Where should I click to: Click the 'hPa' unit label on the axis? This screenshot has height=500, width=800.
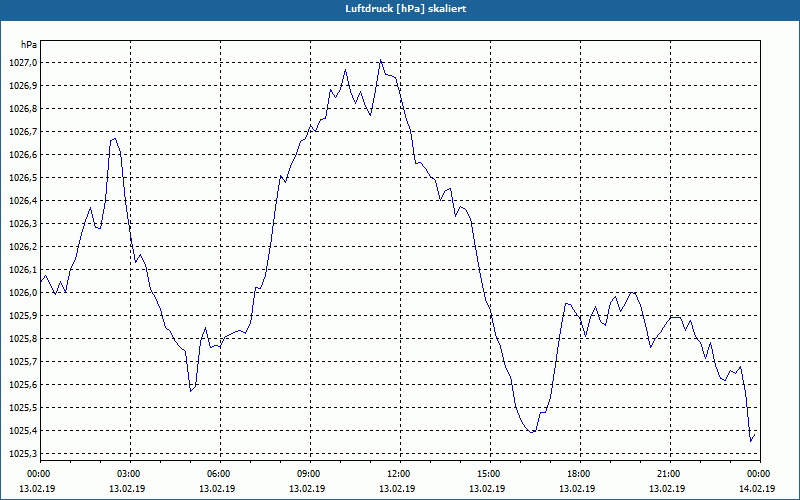29,45
